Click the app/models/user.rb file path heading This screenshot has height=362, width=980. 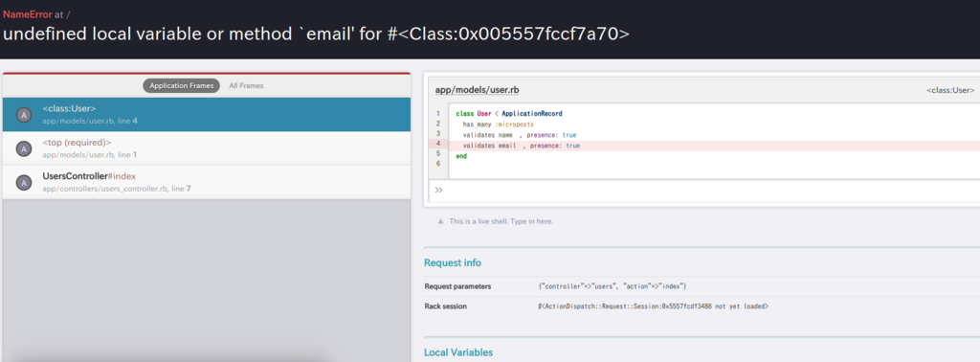tap(477, 90)
